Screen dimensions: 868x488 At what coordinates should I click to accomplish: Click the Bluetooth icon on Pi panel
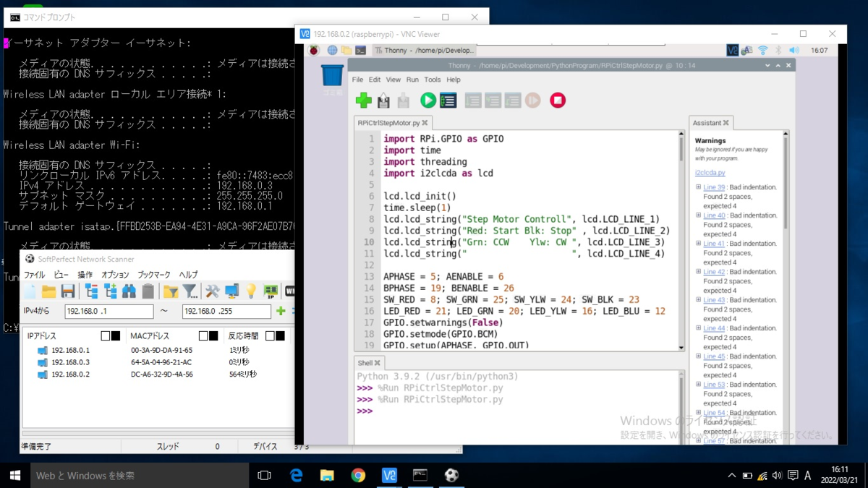pos(779,51)
